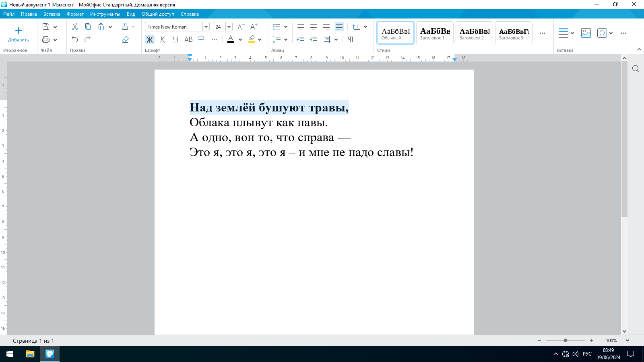Toggle bold formatting (Ж)
The width and height of the screenshot is (644, 362).
[150, 39]
